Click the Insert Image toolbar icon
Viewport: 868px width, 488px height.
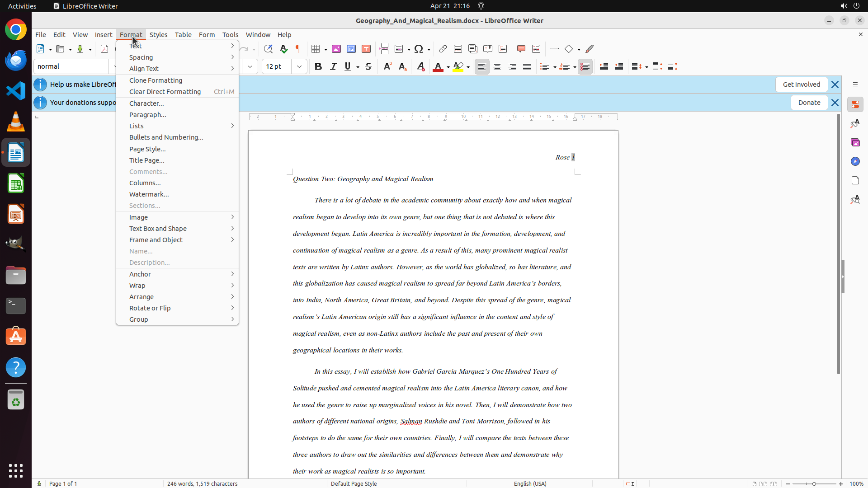coord(336,49)
